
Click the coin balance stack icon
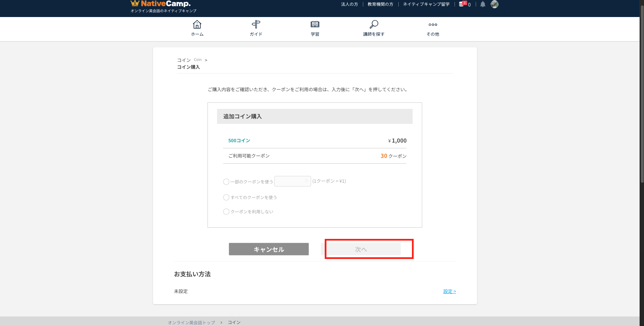[x=462, y=4]
